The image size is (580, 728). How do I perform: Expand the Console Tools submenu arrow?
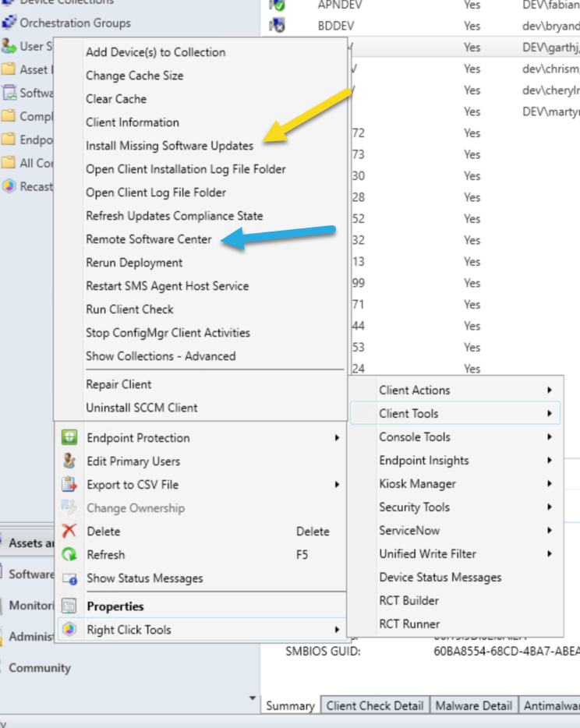click(550, 437)
